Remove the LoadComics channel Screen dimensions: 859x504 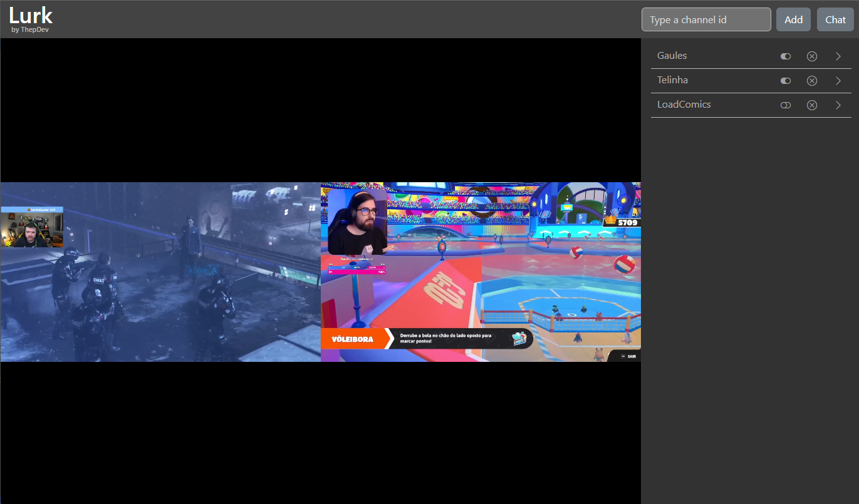click(x=812, y=105)
